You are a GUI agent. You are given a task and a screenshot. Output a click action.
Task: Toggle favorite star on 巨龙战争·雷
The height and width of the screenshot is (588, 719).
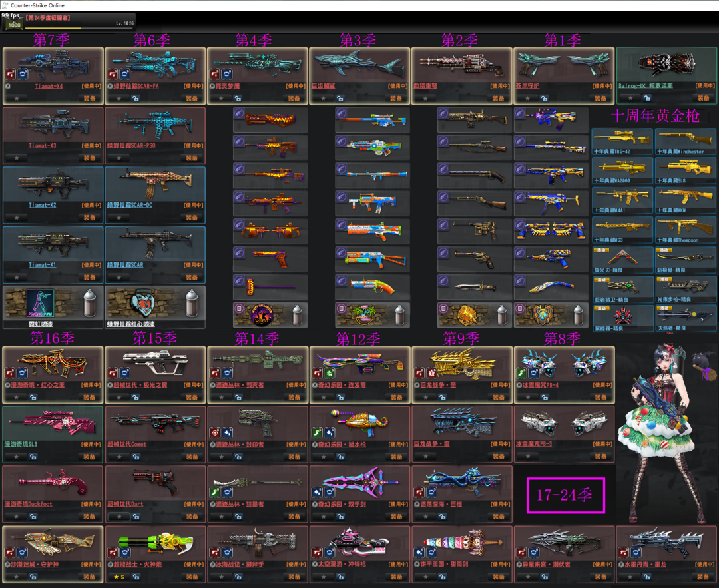tap(426, 456)
